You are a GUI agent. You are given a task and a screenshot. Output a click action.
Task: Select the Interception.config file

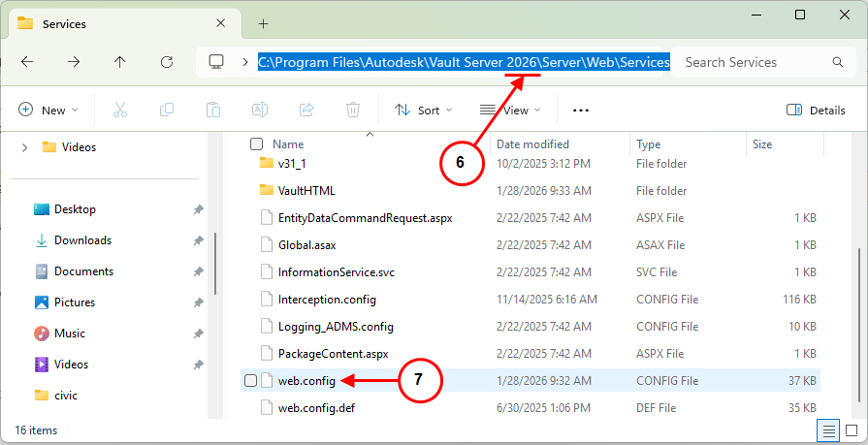[327, 299]
